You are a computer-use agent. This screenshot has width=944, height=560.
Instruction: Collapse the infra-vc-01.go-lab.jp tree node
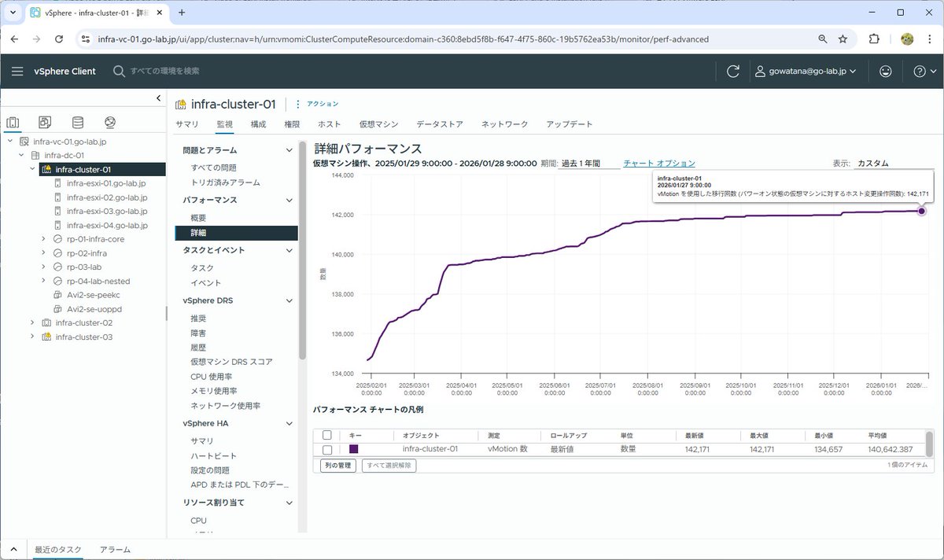[x=10, y=142]
